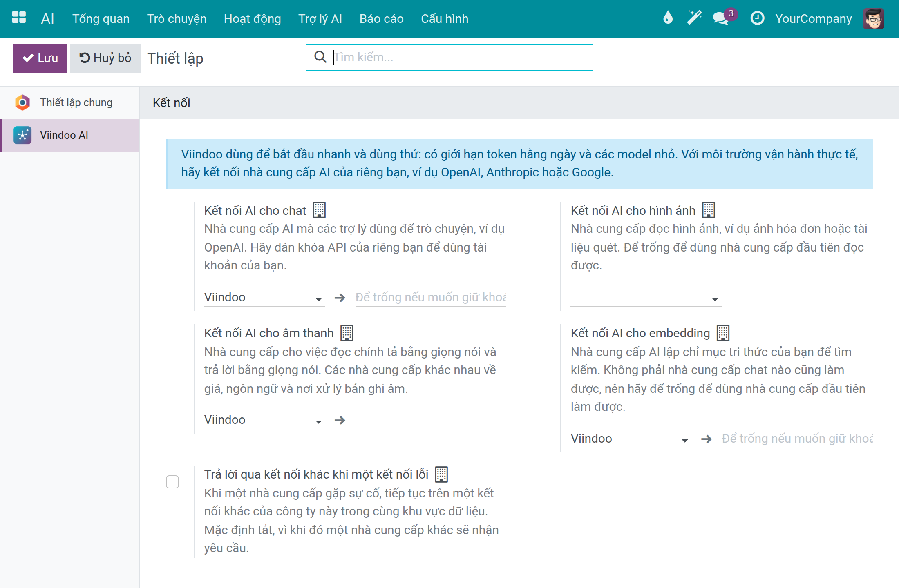
Task: Click the Huỷ bỏ discard button
Action: (105, 58)
